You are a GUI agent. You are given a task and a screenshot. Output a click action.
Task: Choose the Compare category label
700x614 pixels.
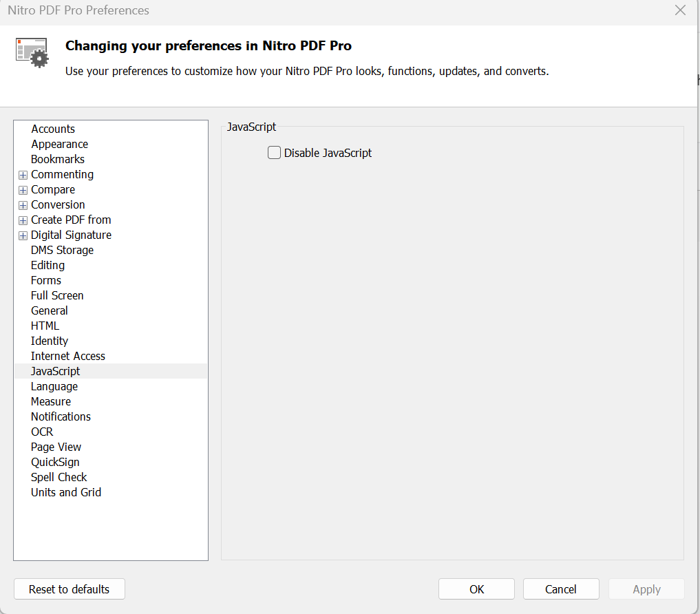point(53,190)
